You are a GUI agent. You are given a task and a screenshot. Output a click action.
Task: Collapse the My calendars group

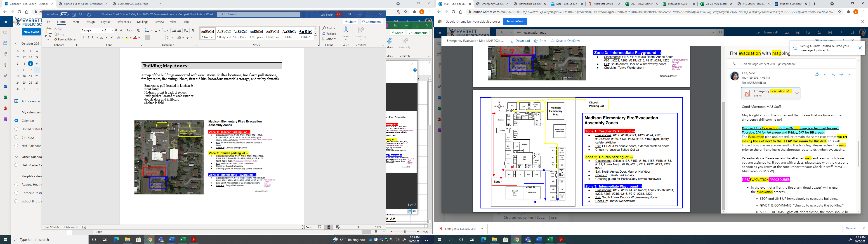[16, 112]
